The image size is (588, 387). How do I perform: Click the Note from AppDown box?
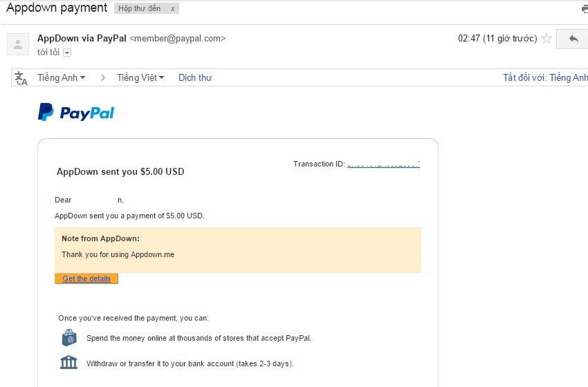(237, 249)
